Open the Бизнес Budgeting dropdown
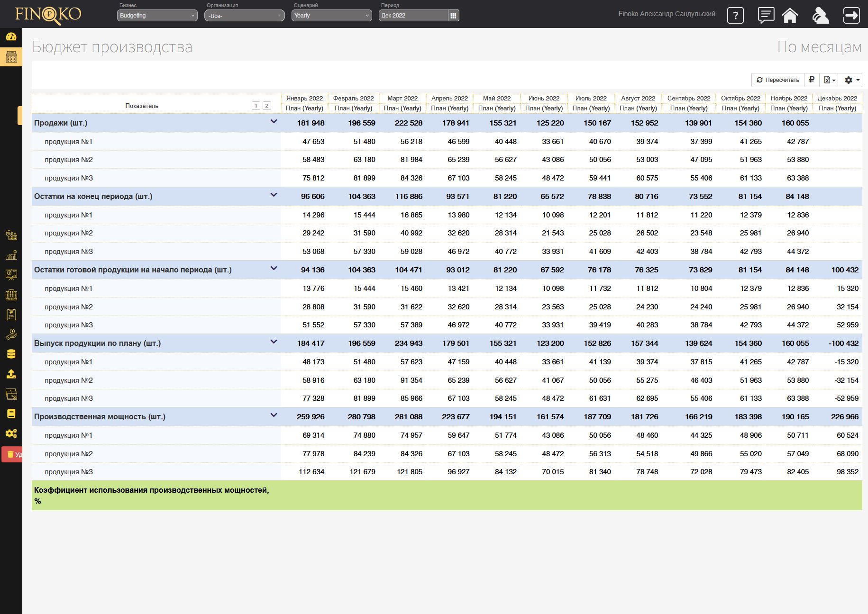868x614 pixels. point(157,16)
